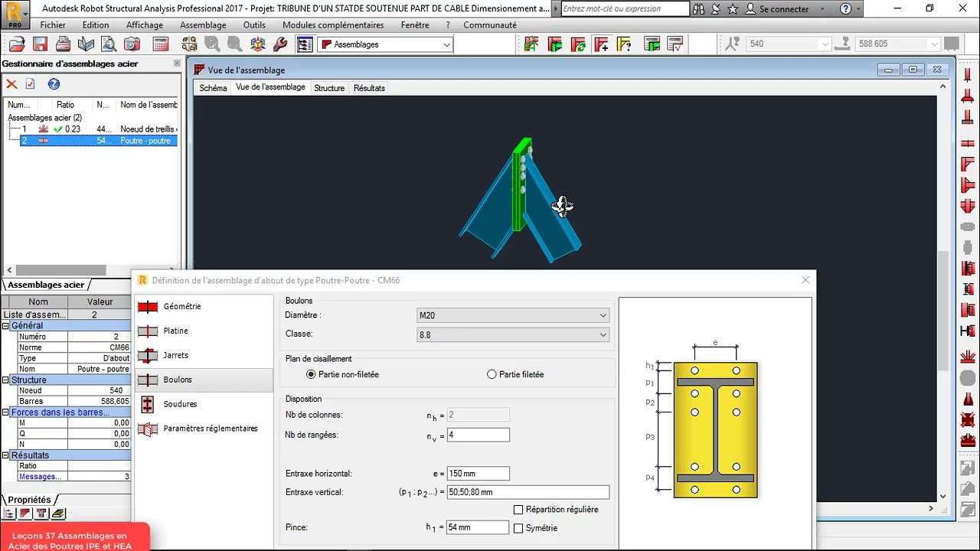Switch to the Résultats tab
Image resolution: width=980 pixels, height=551 pixels.
pos(369,88)
